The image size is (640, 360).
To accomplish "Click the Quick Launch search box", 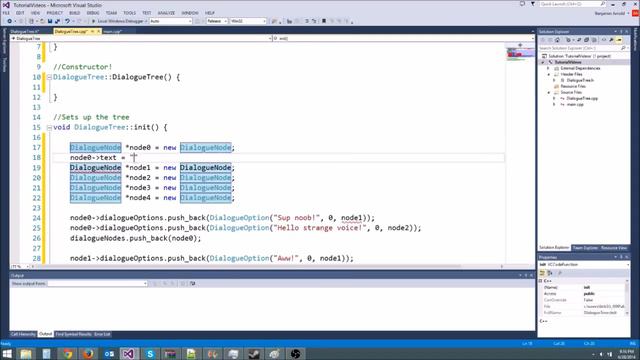I will tap(572, 4).
